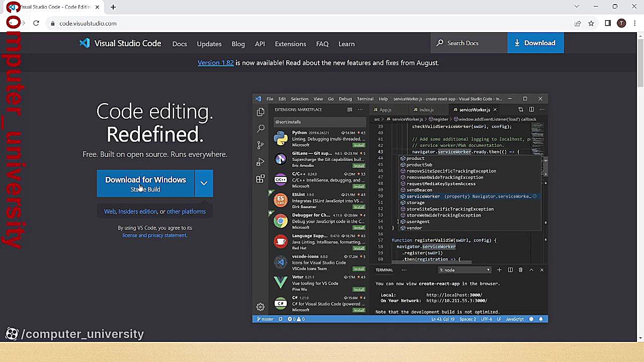Click Install on the GitLens extension

pos(359,166)
